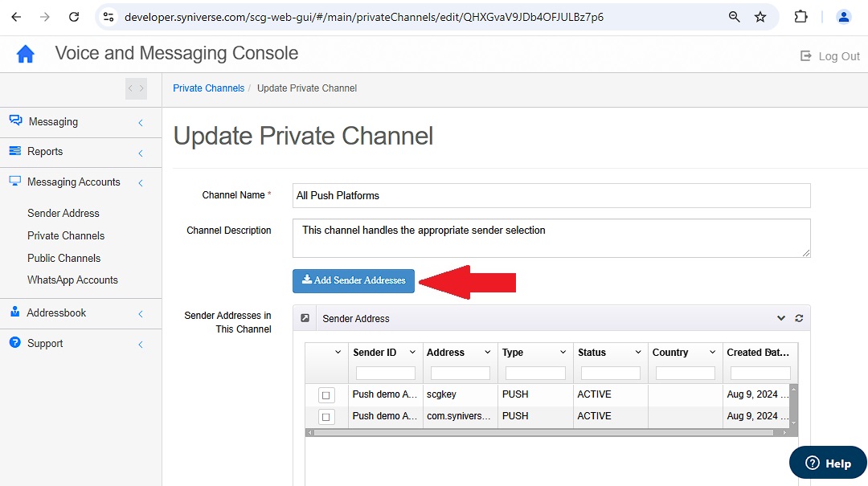Click the refresh icon in Sender Address panel
The image size is (868, 486).
click(799, 318)
